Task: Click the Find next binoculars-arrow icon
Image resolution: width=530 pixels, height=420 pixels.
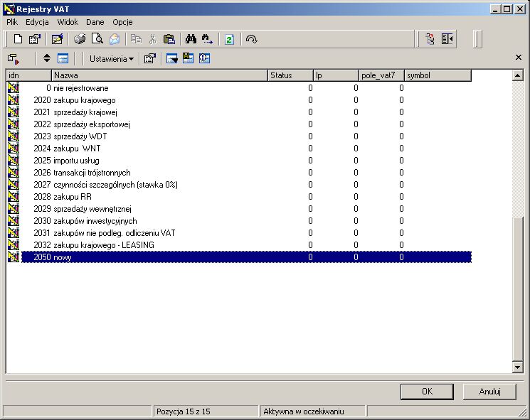Action: [x=207, y=39]
